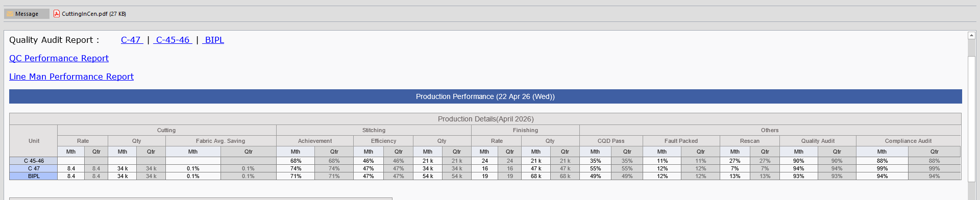The width and height of the screenshot is (980, 200).
Task: Click BIPL Finishing Rate Mth value 19
Action: (x=484, y=176)
